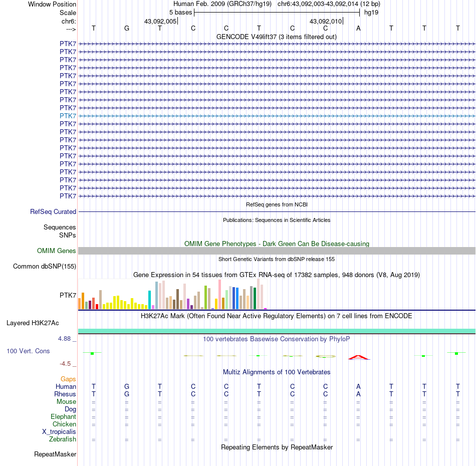Click the X_tropicalis species label
Viewport: 476px width, 466px height.
59,432
